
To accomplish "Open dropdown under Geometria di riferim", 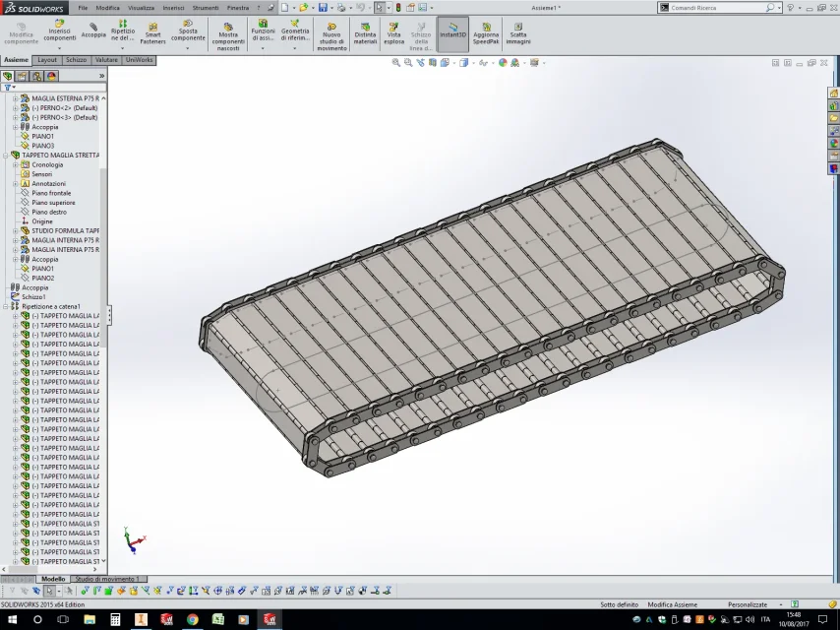I will pos(295,48).
